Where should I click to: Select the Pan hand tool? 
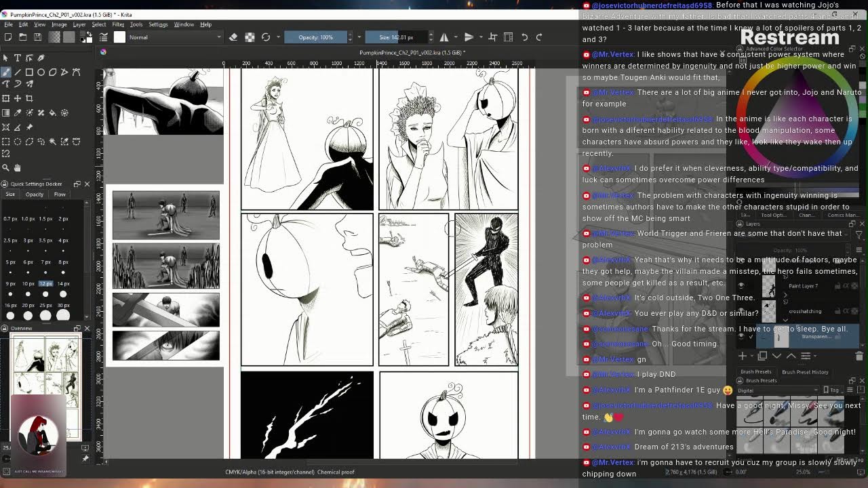(x=18, y=167)
